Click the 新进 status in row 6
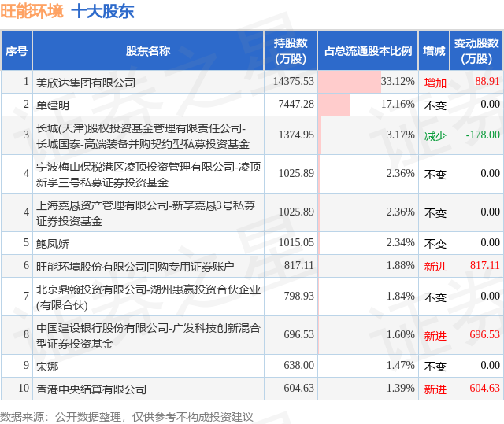504x424 pixels. 435,267
